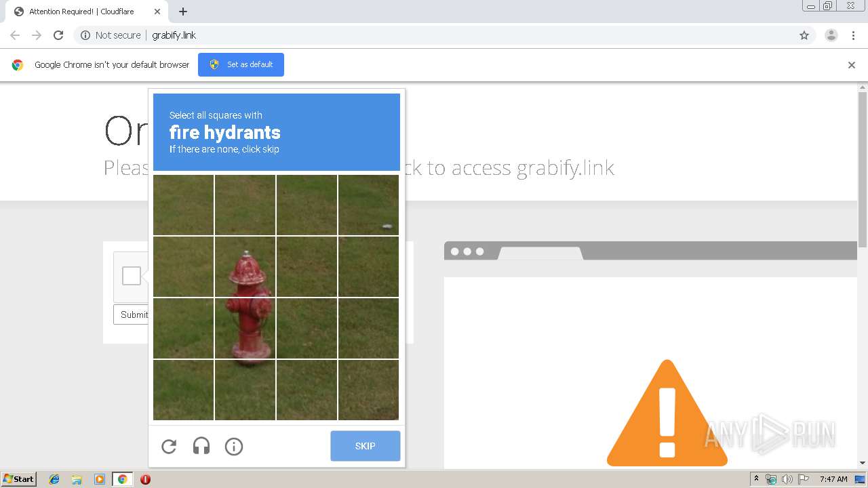The width and height of the screenshot is (868, 488).
Task: Click the page vertical scrollbar
Action: click(x=863, y=169)
